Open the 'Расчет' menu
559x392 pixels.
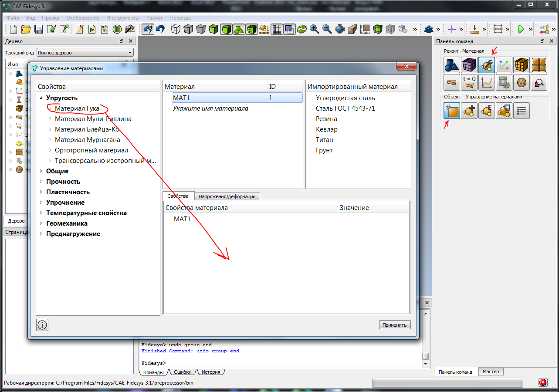[155, 18]
